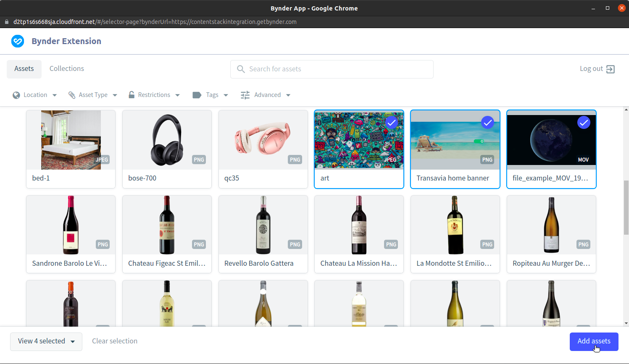Switch to the Assets tab

click(24, 69)
